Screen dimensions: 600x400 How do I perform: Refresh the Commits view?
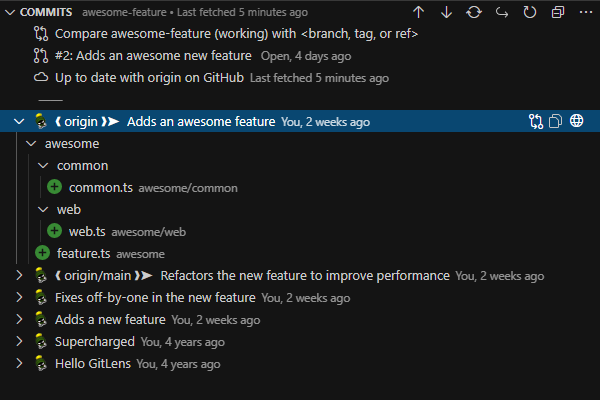tap(530, 12)
